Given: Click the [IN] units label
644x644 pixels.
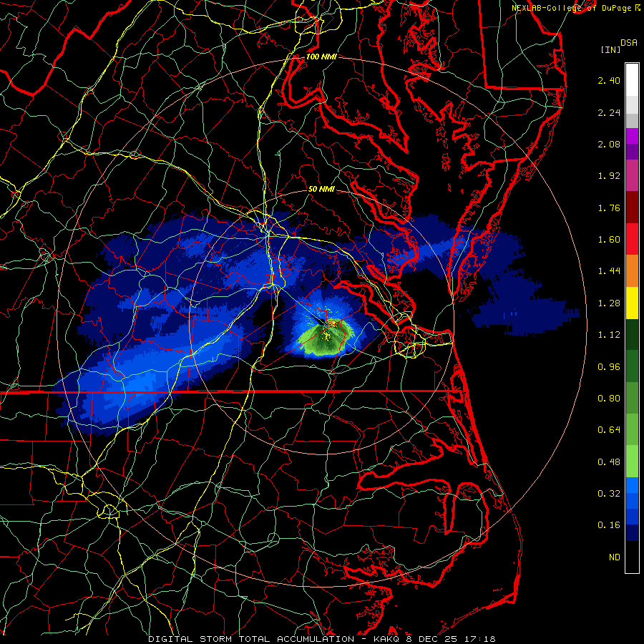Looking at the screenshot, I should click(x=610, y=49).
